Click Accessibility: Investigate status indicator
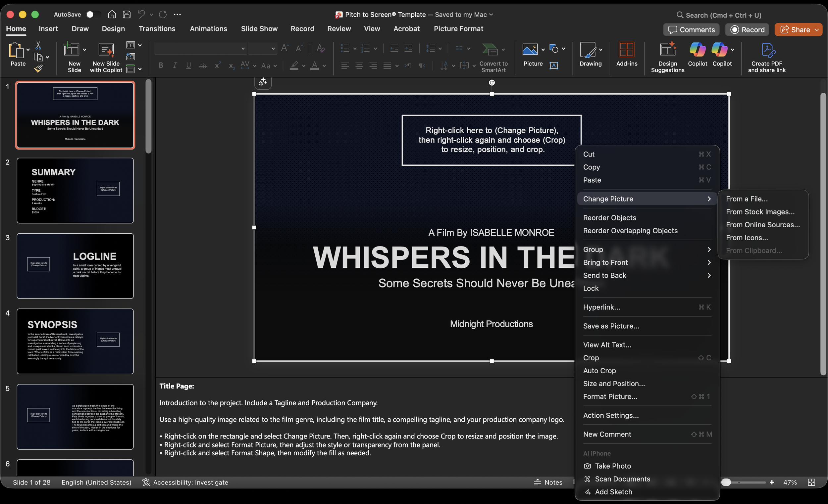The width and height of the screenshot is (828, 504). pyautogui.click(x=185, y=482)
